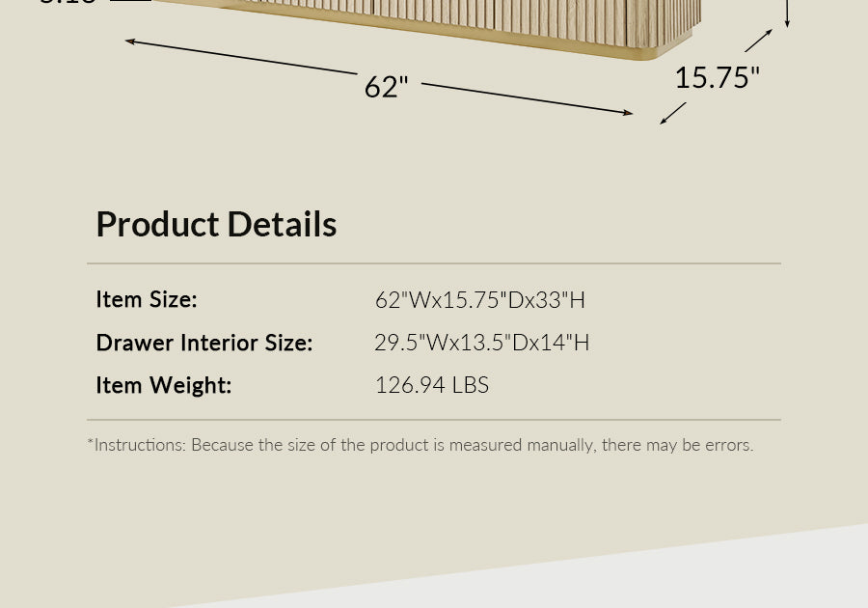Select the Product Details heading
Image resolution: width=868 pixels, height=608 pixels.
pyautogui.click(x=216, y=224)
